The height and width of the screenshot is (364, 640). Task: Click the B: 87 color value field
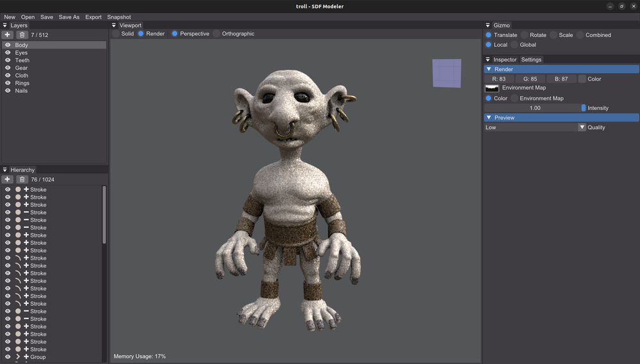[561, 79]
